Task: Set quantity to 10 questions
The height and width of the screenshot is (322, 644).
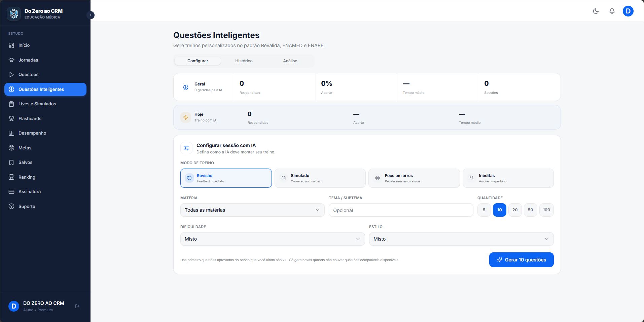Action: tap(500, 210)
